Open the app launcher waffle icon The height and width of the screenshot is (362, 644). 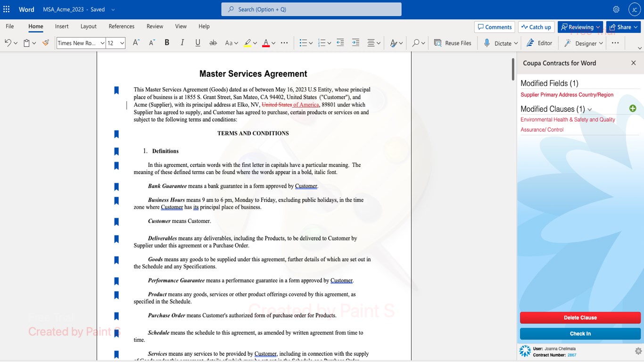click(7, 9)
